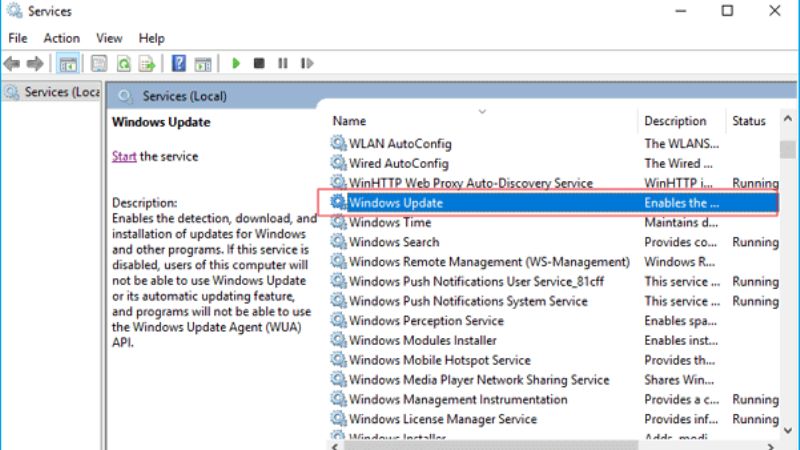Open the Properties toolbar icon
This screenshot has height=450, width=800.
click(x=99, y=64)
